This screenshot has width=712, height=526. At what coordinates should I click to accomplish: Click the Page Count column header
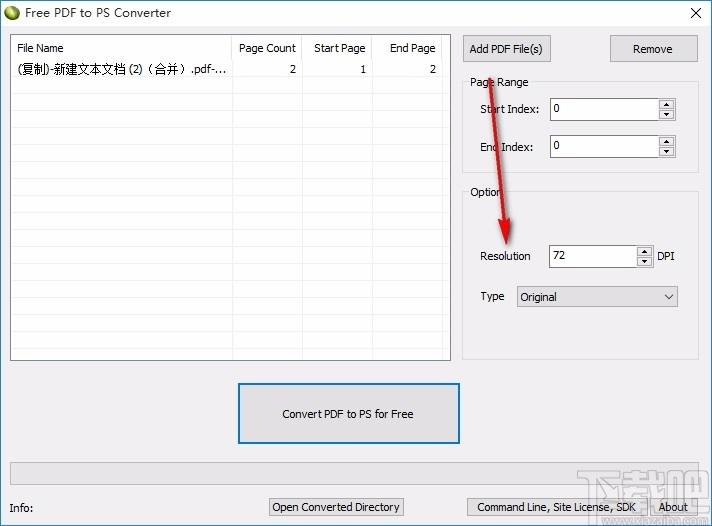267,48
